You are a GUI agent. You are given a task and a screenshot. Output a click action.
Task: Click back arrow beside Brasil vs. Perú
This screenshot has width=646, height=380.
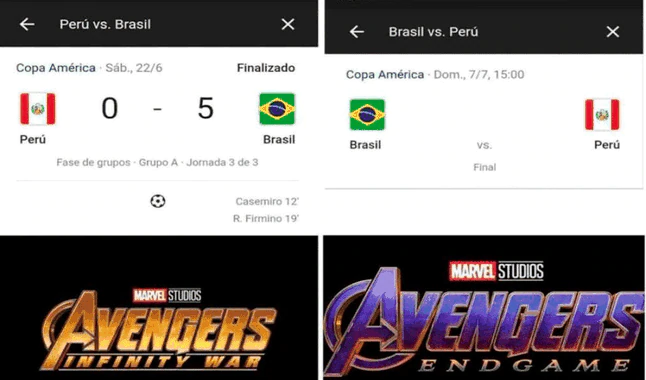357,32
